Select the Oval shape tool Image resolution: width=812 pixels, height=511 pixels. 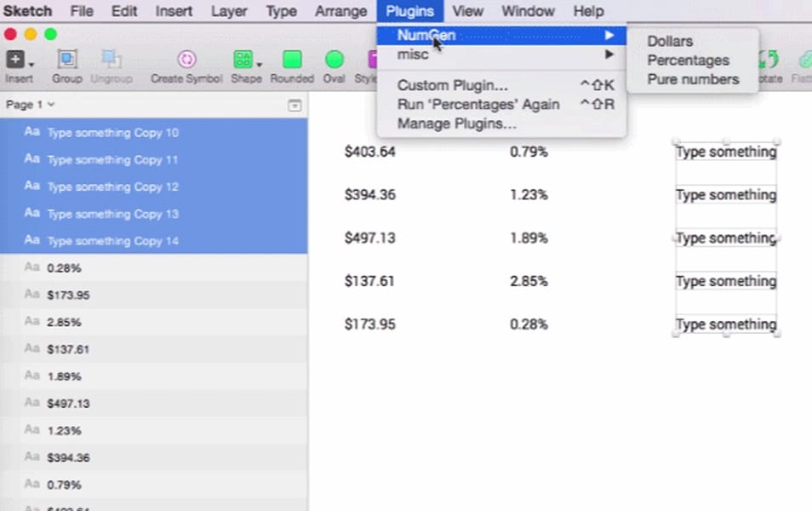click(335, 59)
